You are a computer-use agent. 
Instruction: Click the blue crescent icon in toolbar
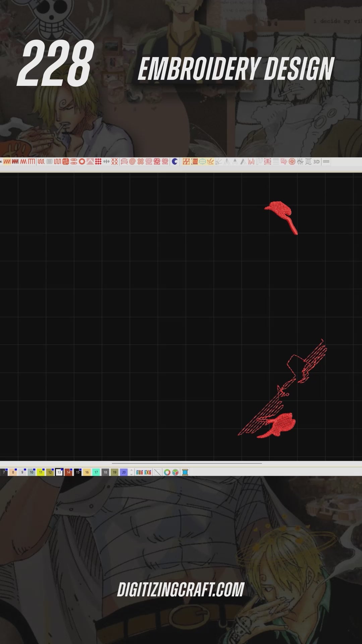175,162
